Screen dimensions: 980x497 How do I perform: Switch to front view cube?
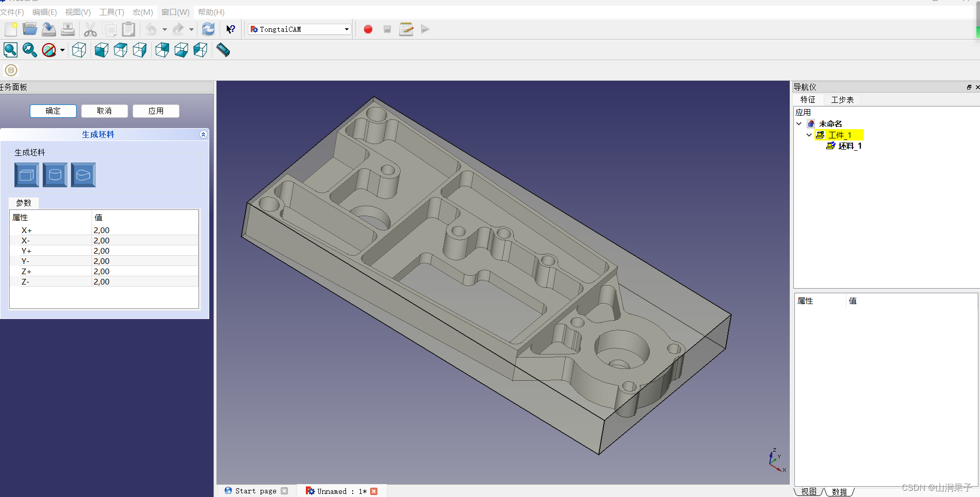click(101, 50)
